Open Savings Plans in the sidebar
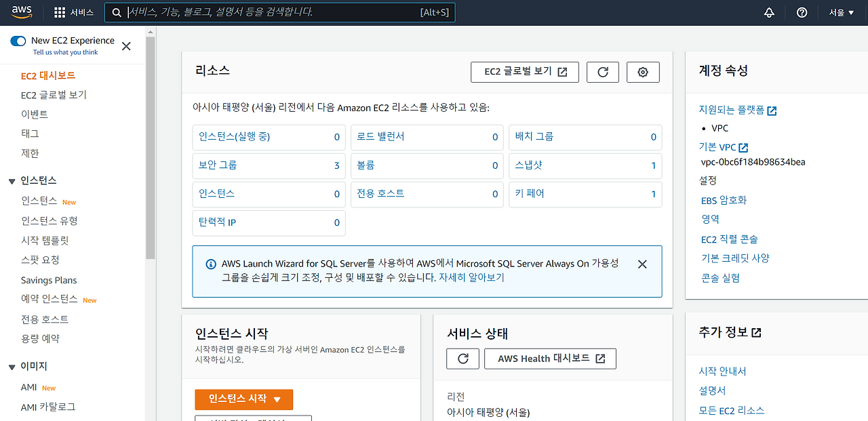The height and width of the screenshot is (421, 868). (x=49, y=280)
